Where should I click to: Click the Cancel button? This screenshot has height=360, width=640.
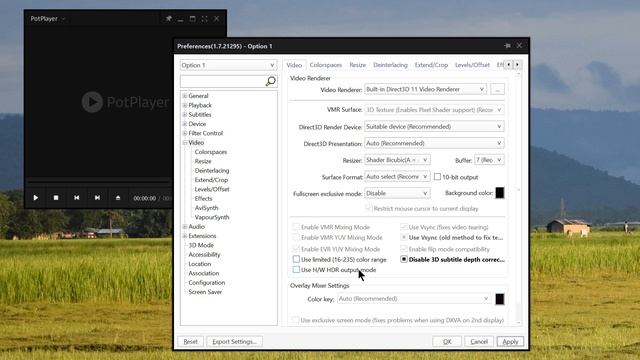[x=479, y=342]
